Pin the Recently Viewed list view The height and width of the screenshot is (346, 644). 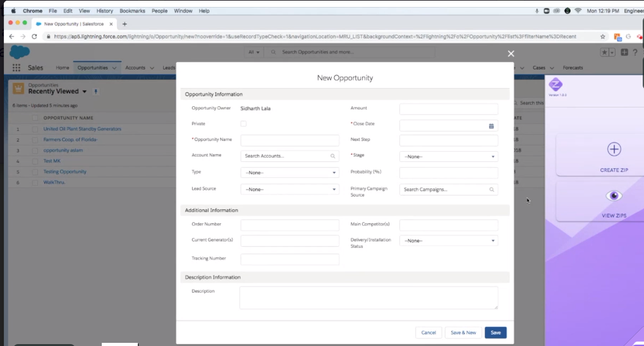[95, 92]
